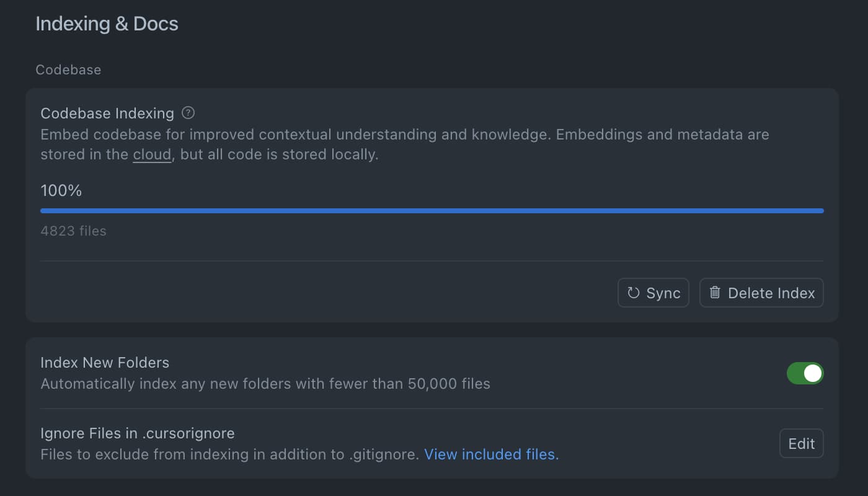Disable the Index New Folders toggle

(x=805, y=373)
